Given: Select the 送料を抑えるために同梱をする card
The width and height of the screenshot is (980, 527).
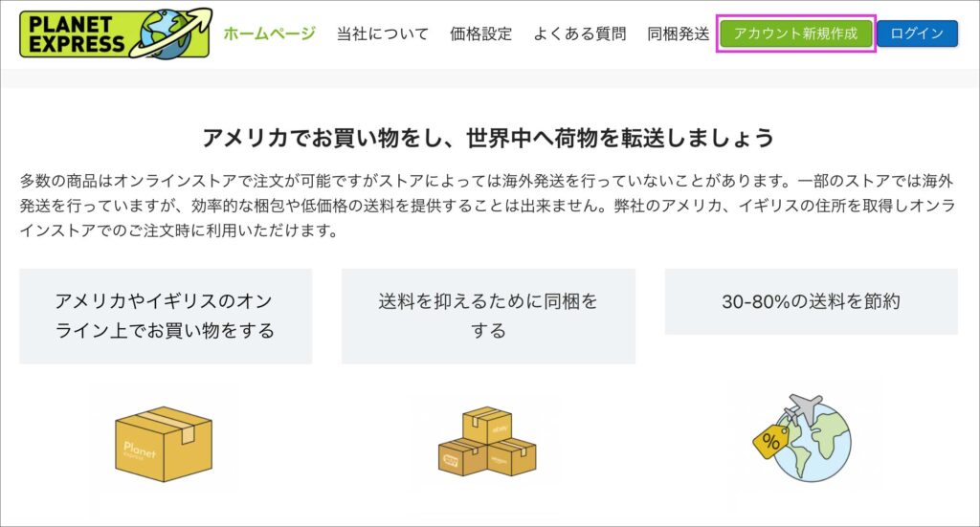Looking at the screenshot, I should pyautogui.click(x=488, y=316).
